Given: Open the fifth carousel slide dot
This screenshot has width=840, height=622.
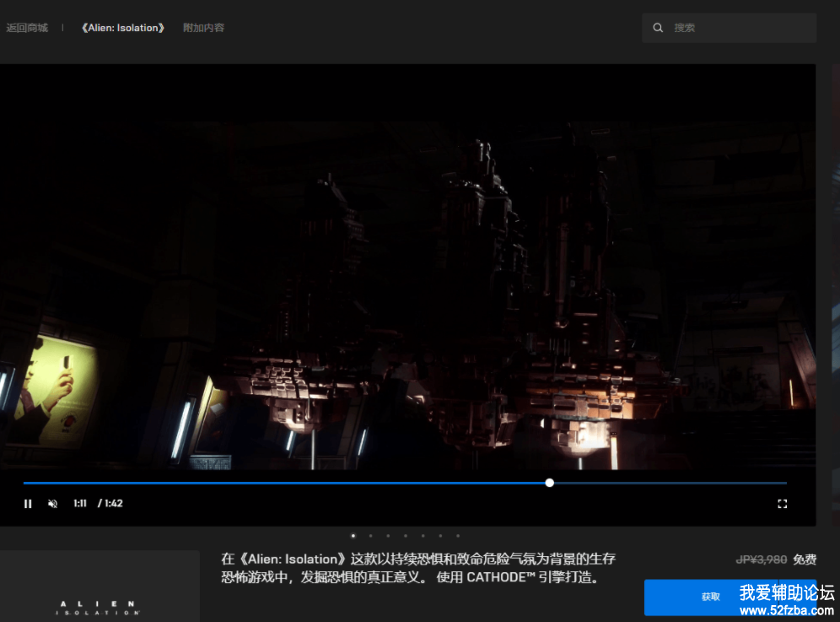Looking at the screenshot, I should tap(423, 535).
